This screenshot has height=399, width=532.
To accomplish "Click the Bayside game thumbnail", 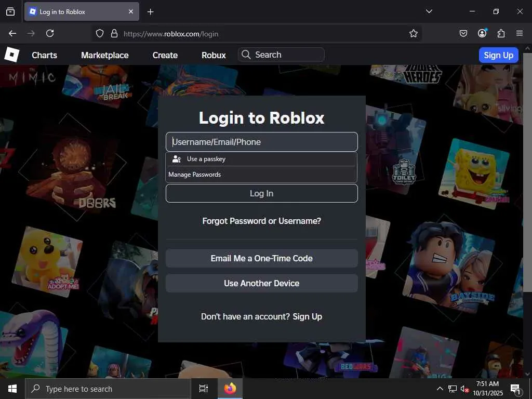I will click(x=449, y=267).
